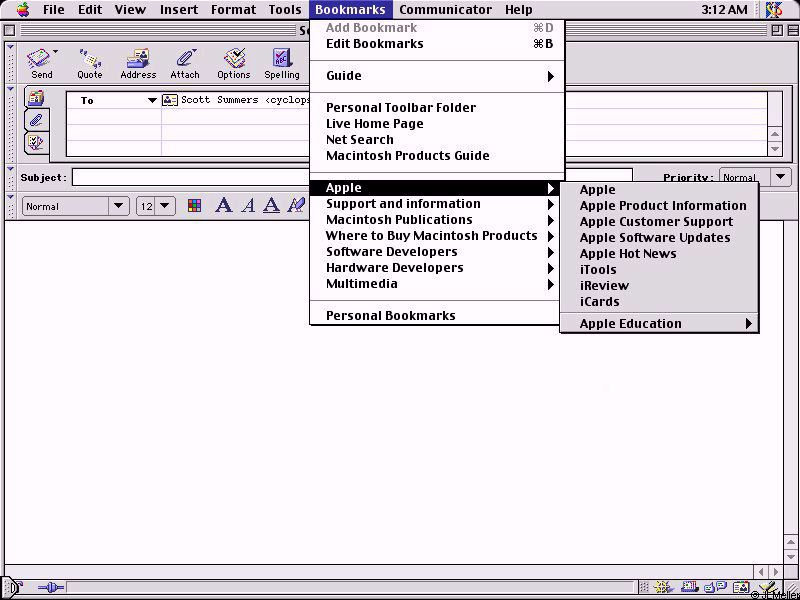
Task: Open the small arrow menu beside the Send icon
Action: (55, 52)
